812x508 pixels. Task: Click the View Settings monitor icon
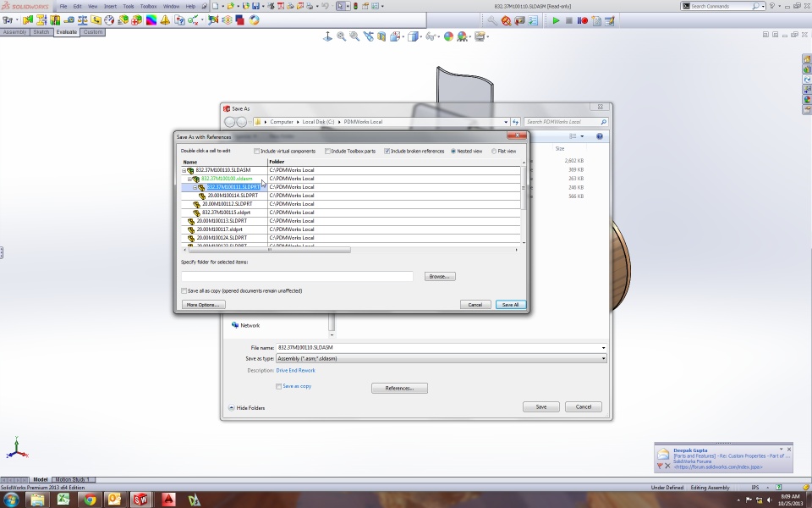[x=480, y=36]
